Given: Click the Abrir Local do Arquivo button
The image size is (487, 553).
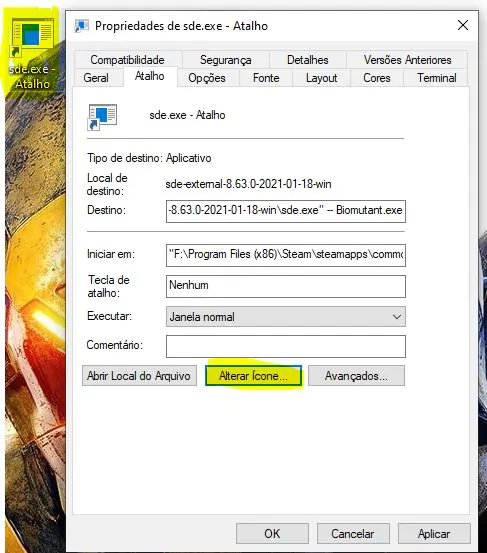Looking at the screenshot, I should pos(139,376).
